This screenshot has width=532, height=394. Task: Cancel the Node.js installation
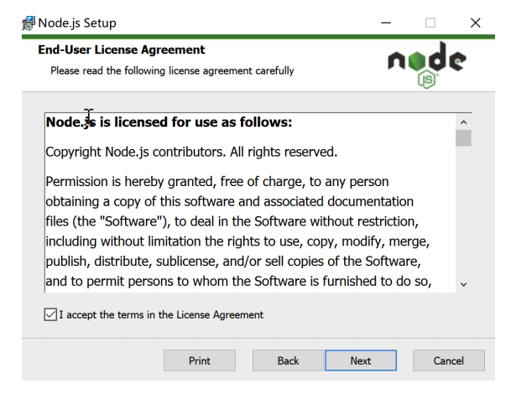449,360
